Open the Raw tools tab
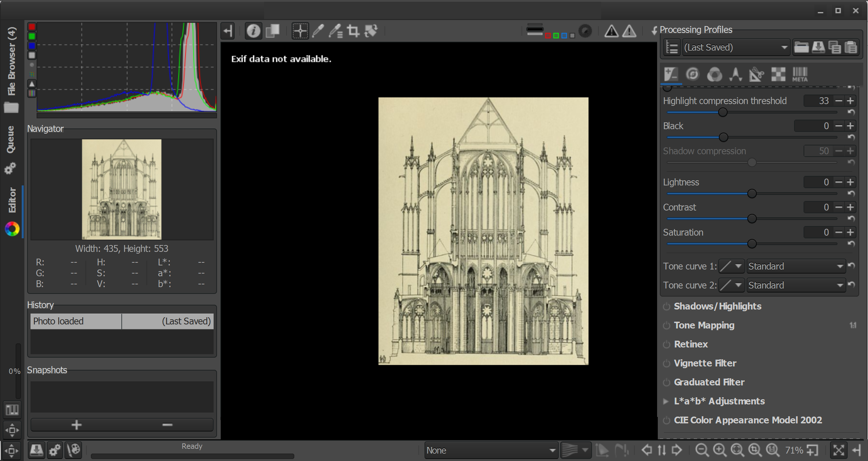The image size is (868, 461). pos(778,74)
